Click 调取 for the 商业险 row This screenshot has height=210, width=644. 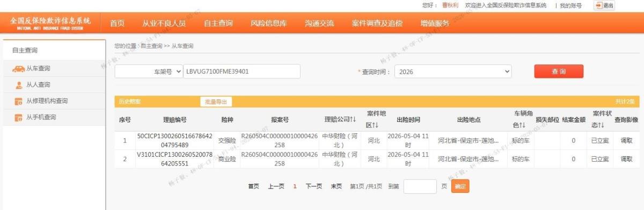626,159
